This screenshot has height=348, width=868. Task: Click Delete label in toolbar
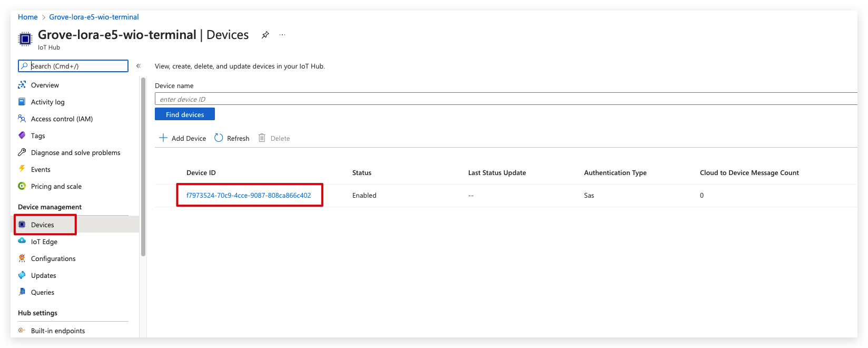point(280,138)
